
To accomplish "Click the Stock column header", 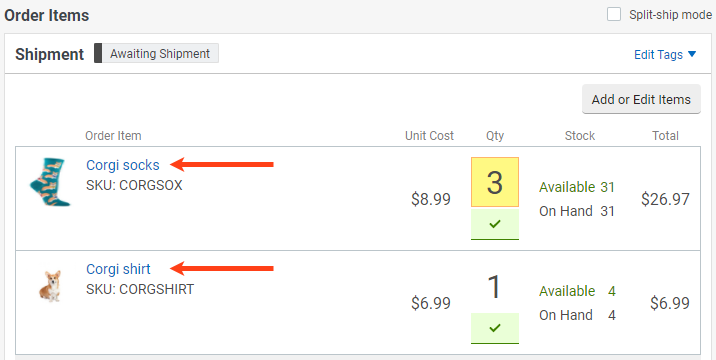I will pos(579,136).
